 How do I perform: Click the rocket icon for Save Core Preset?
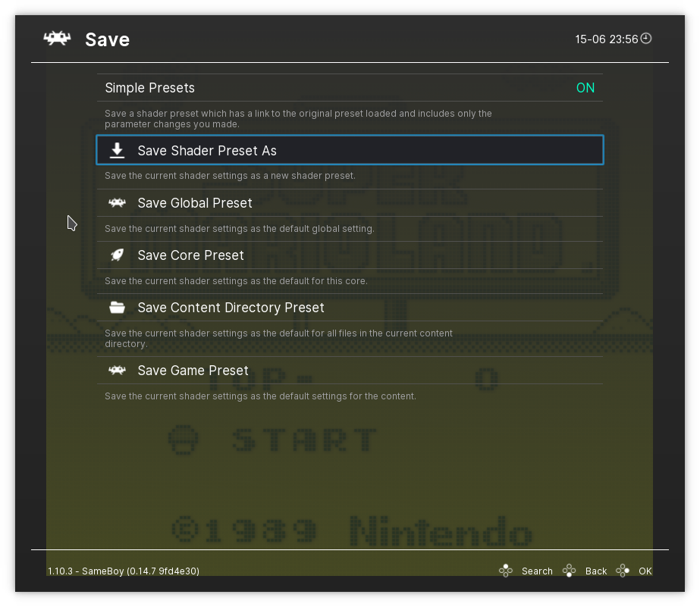[117, 255]
